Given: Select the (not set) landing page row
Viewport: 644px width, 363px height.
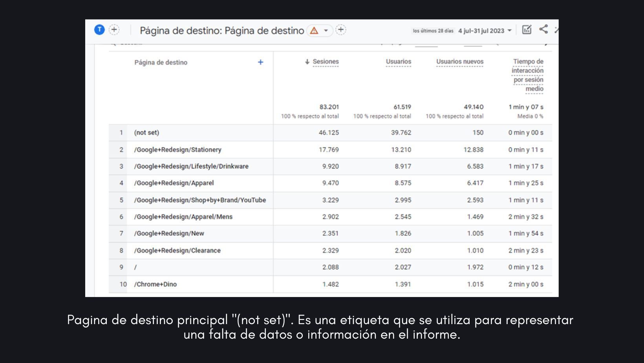Looking at the screenshot, I should 146,133.
